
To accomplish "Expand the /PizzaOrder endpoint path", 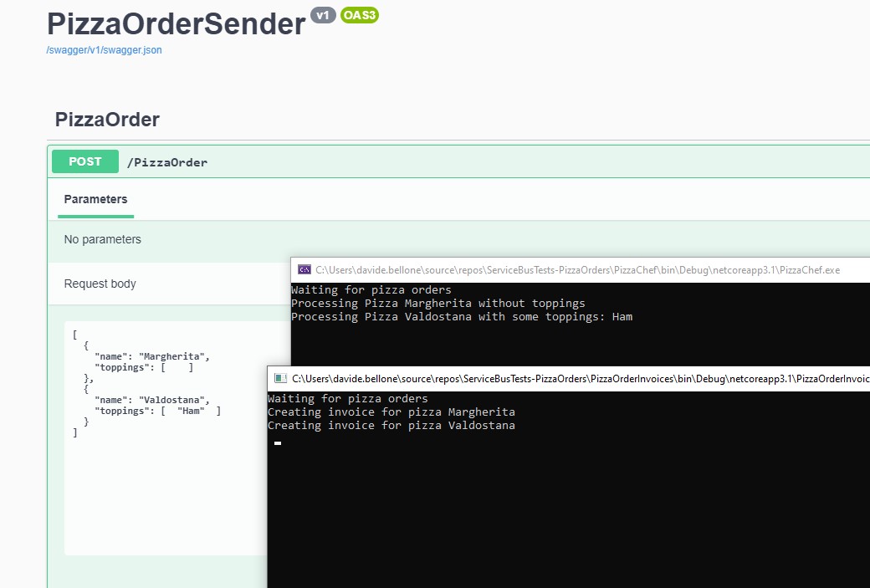I will click(167, 162).
